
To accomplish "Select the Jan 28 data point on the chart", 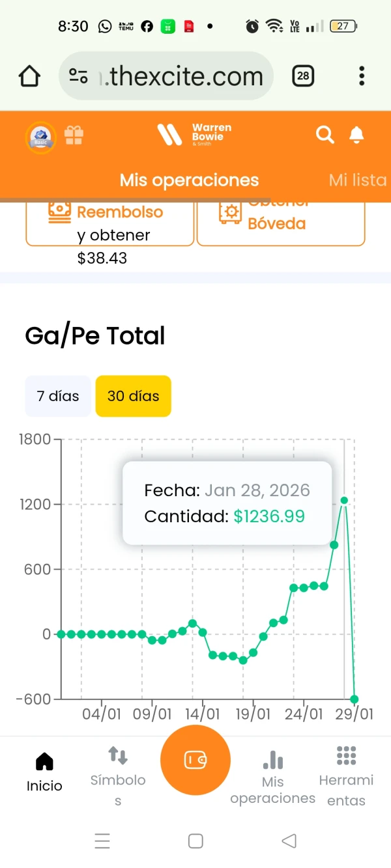I will click(x=344, y=500).
